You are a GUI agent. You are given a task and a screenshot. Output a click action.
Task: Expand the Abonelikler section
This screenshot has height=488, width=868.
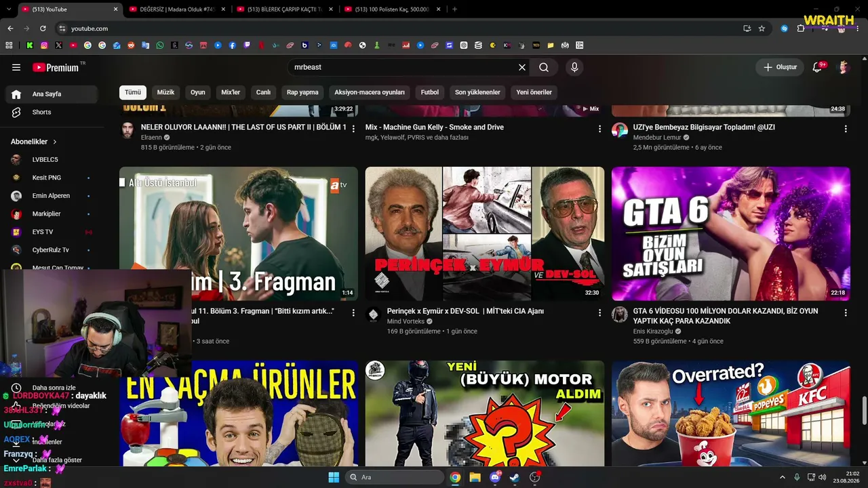[34, 142]
